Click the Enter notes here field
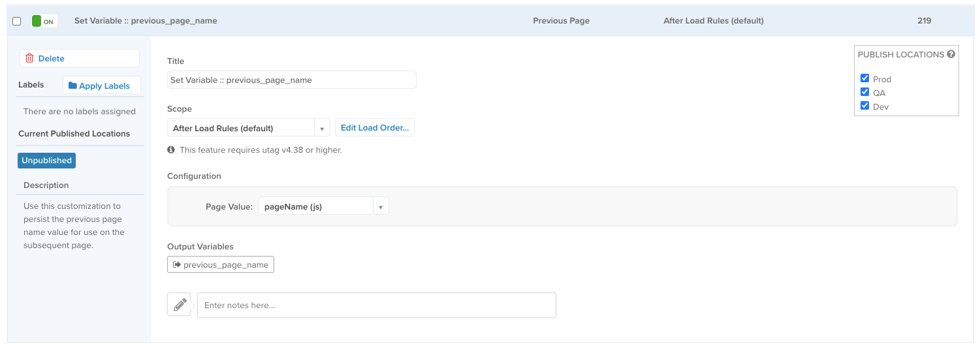The image size is (980, 346). 377,305
